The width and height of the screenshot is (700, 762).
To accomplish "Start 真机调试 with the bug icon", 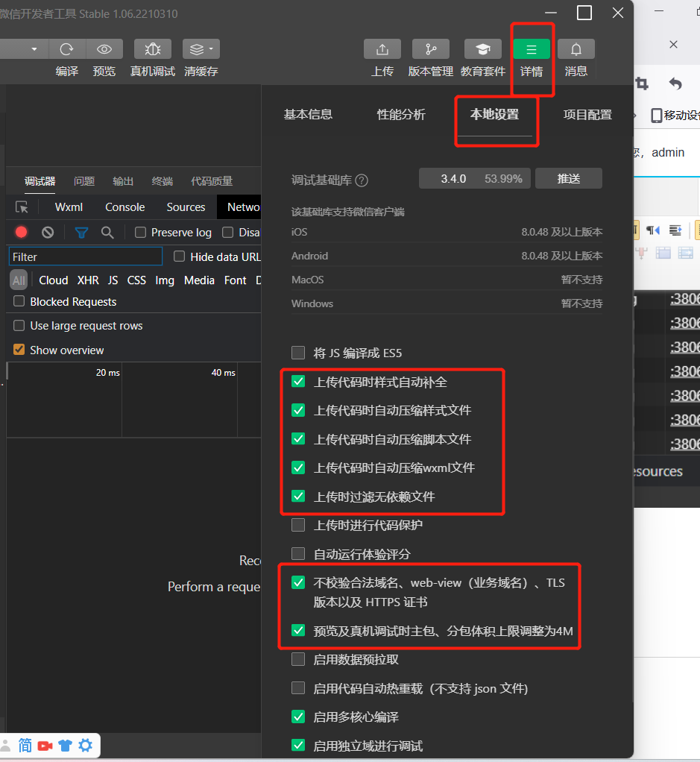I will (153, 49).
